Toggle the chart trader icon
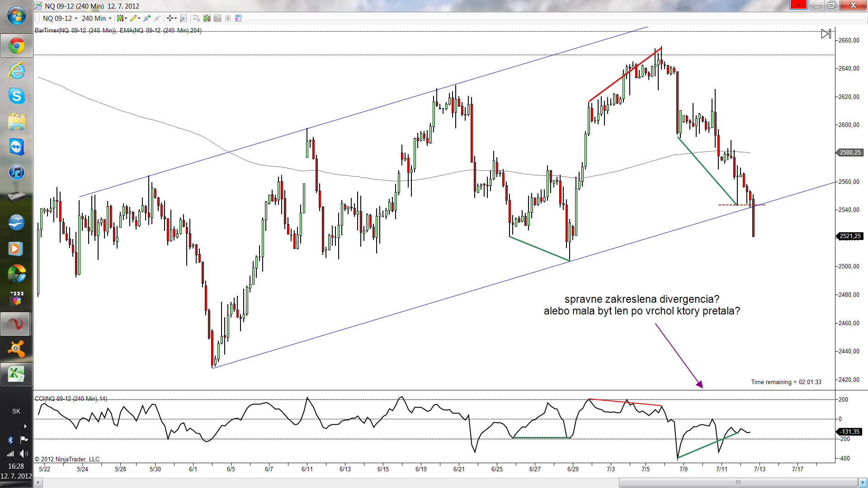868x488 pixels. pyautogui.click(x=196, y=18)
